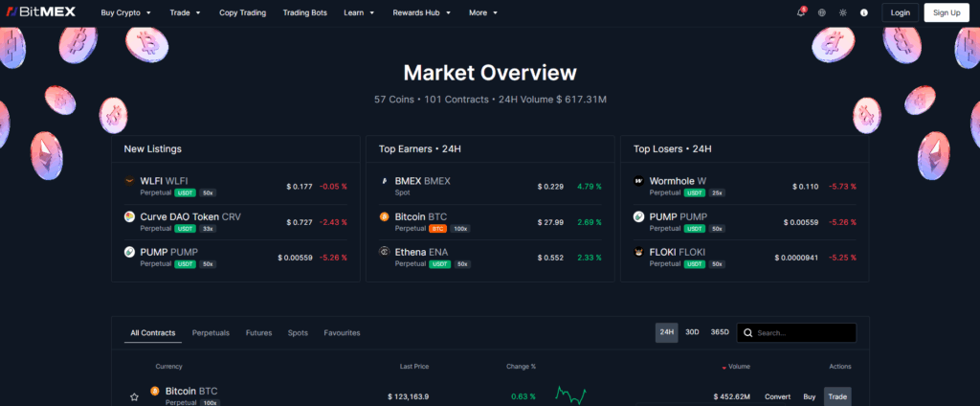Expand the Trade dropdown menu
980x406 pixels.
(x=186, y=12)
